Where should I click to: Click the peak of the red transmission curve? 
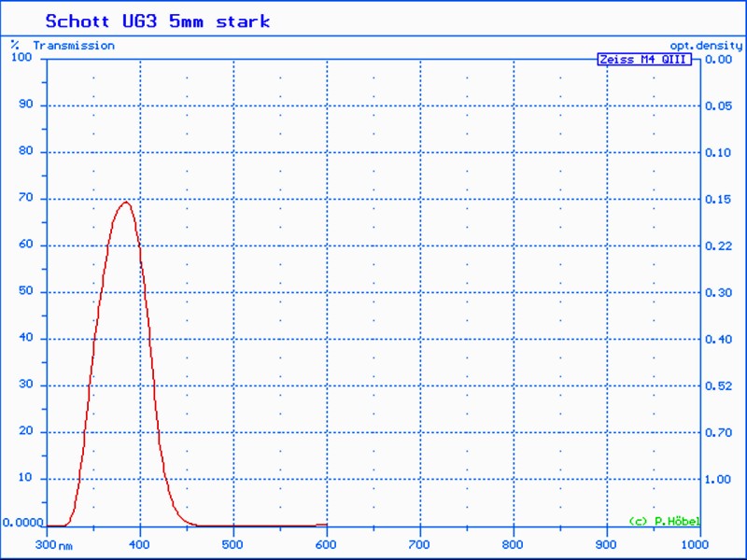point(126,202)
